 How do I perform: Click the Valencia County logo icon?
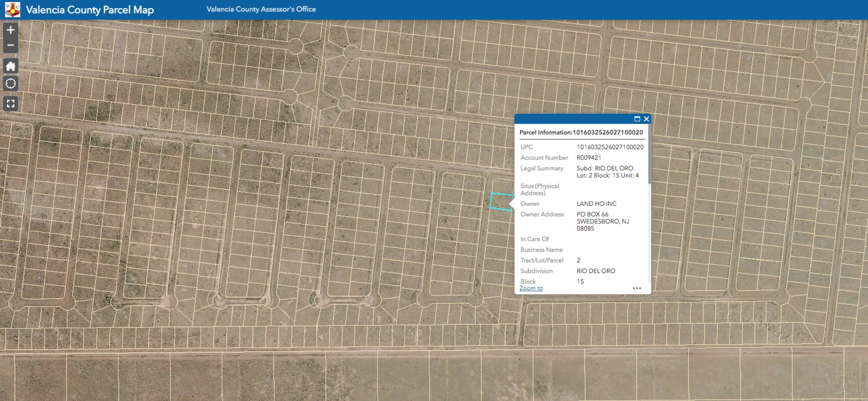pyautogui.click(x=12, y=9)
